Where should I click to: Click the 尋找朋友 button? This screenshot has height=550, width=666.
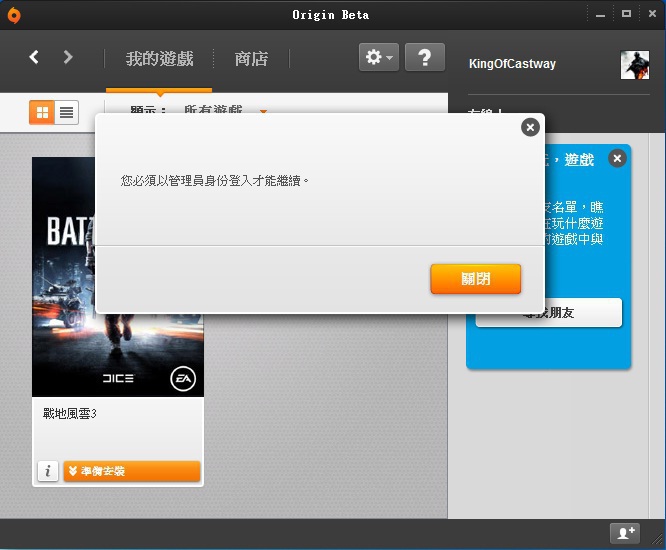click(x=549, y=313)
